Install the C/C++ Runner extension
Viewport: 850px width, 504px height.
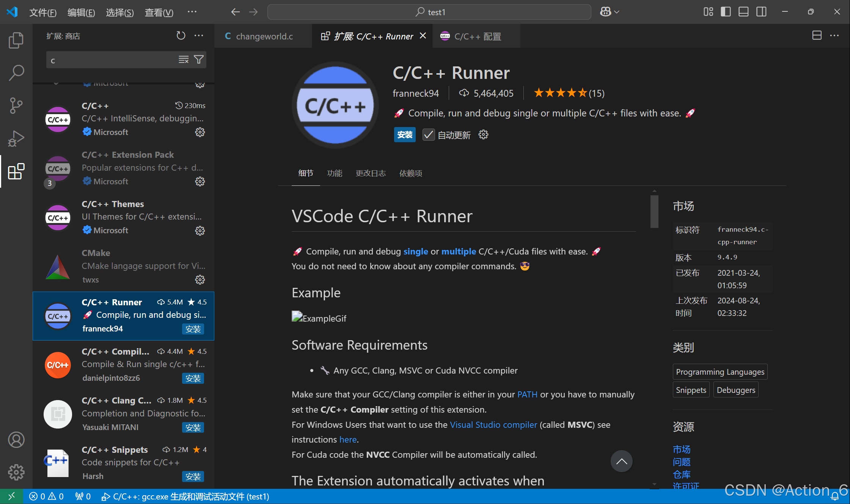click(405, 135)
